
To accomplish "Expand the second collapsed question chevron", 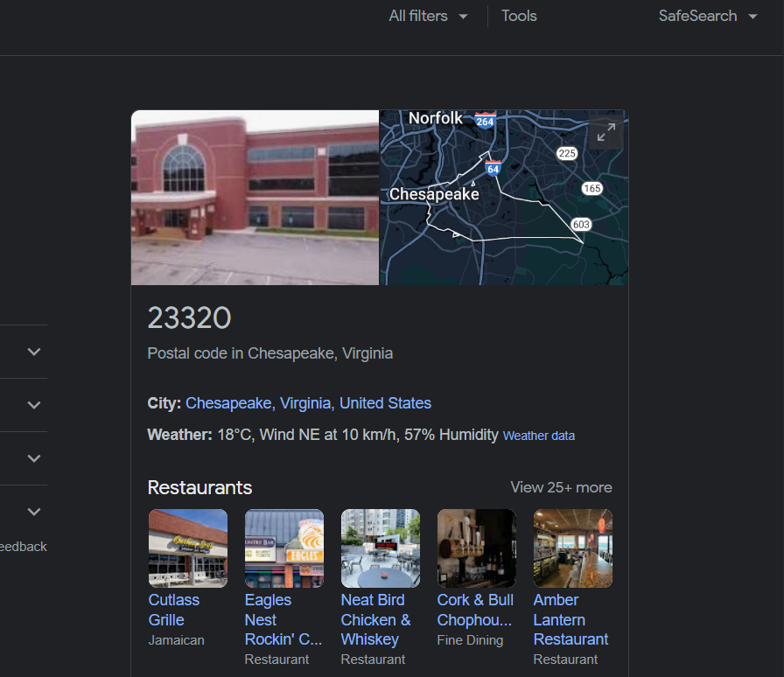I will 34,405.
